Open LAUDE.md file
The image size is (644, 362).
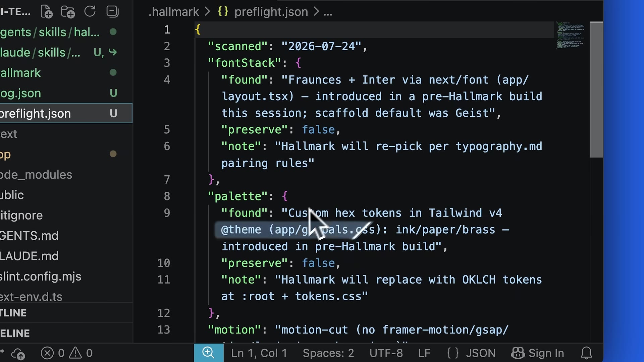point(66,256)
